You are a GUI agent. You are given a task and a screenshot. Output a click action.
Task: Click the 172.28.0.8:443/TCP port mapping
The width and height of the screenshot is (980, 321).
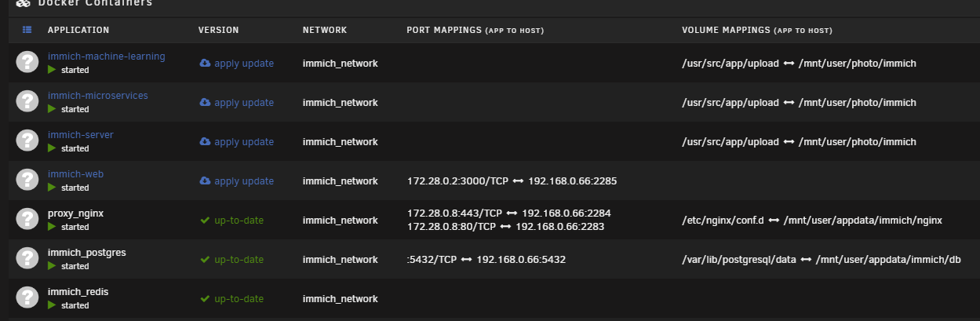[x=508, y=213]
